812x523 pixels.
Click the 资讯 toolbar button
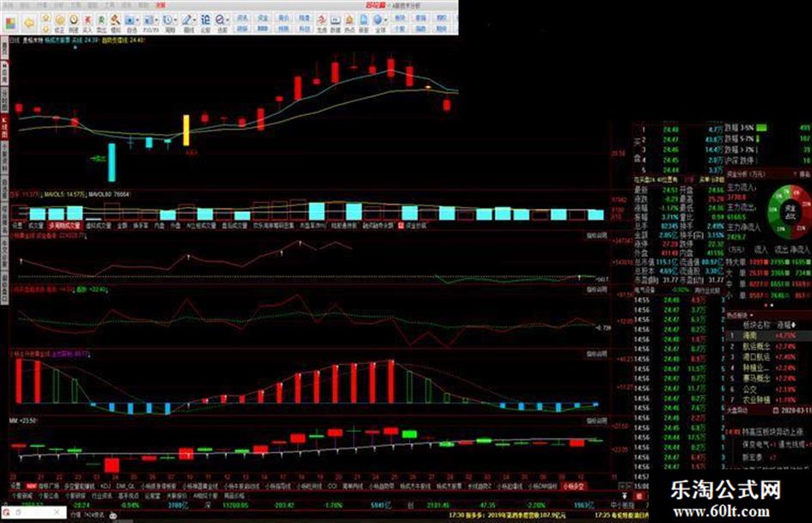242,18
